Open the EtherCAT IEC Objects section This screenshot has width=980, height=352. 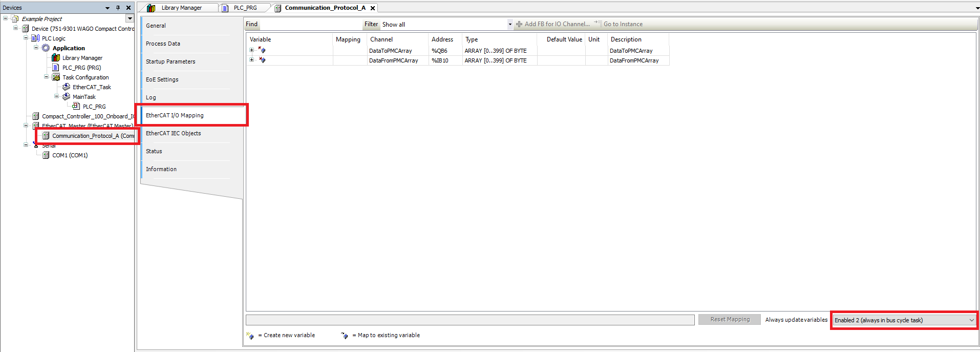pos(173,133)
